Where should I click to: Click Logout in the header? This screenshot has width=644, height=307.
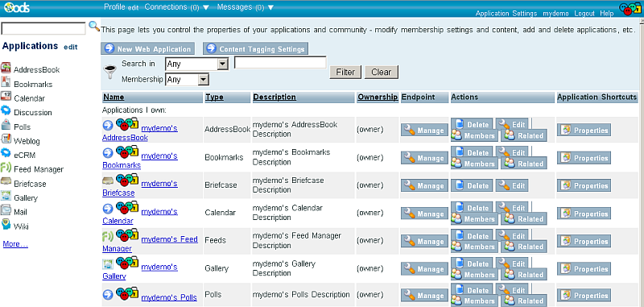click(x=584, y=13)
